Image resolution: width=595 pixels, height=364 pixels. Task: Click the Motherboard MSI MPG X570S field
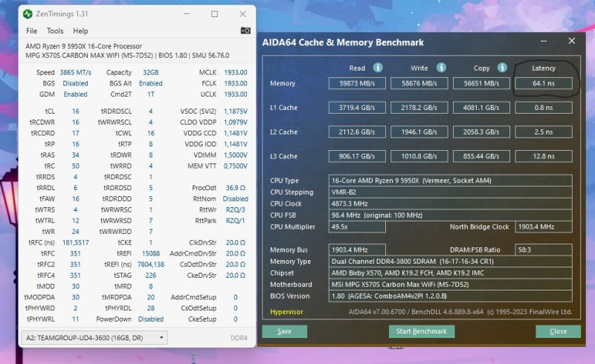(x=451, y=285)
